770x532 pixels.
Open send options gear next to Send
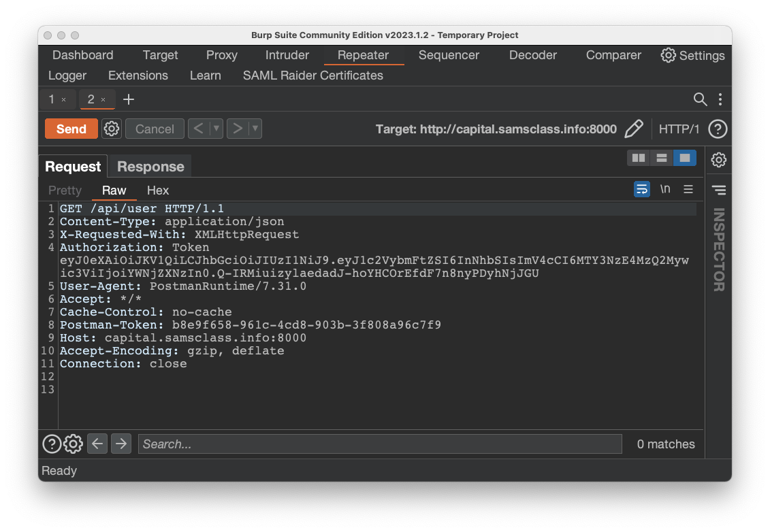(x=112, y=129)
